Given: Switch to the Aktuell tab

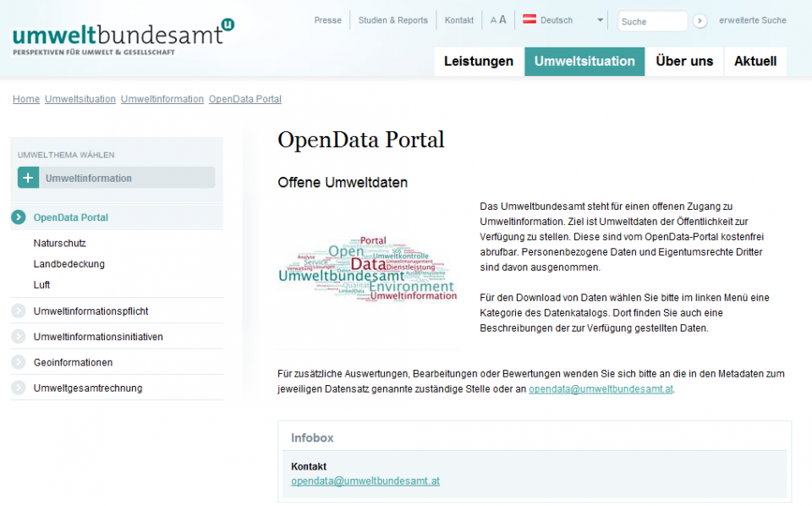Looking at the screenshot, I should [755, 61].
